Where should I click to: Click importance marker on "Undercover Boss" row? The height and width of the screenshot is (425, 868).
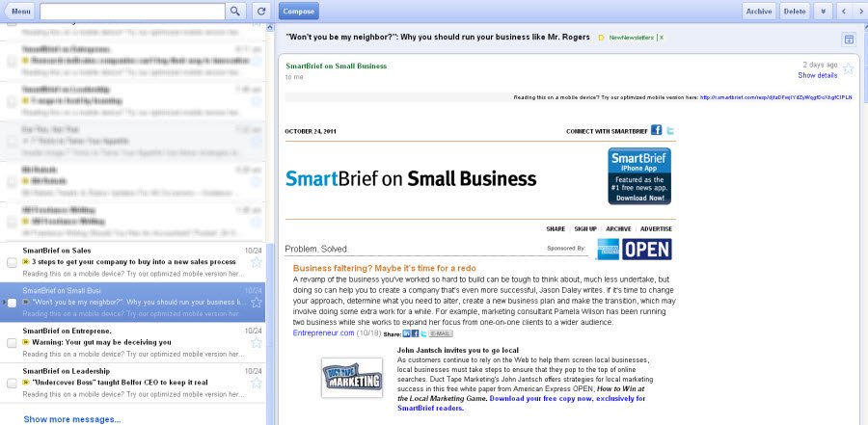click(x=25, y=383)
